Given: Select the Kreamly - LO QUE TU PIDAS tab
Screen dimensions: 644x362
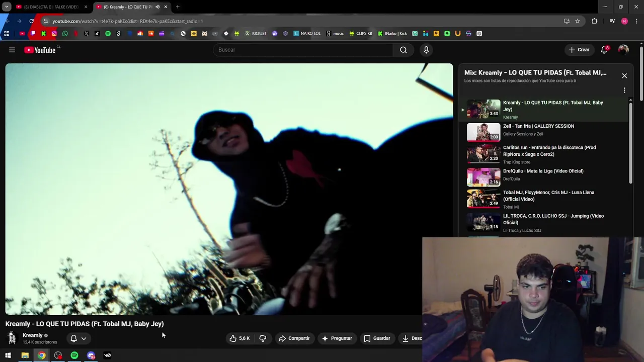Looking at the screenshot, I should coord(128,7).
